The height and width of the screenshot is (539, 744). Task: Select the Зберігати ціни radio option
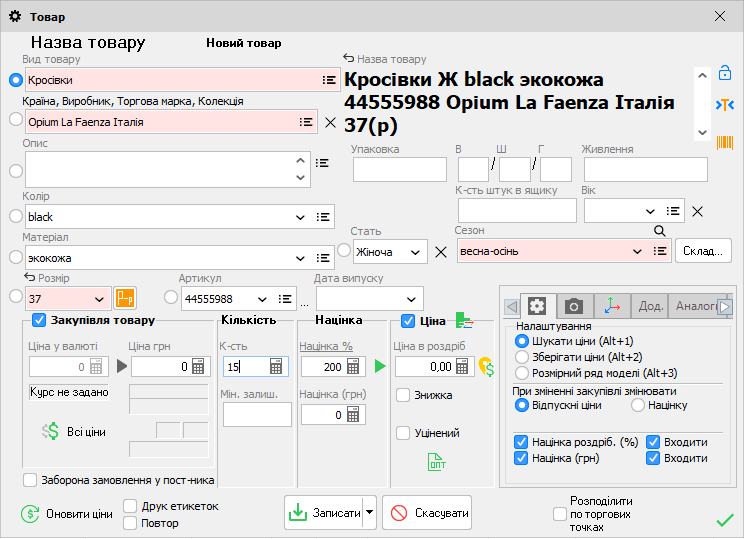521,357
